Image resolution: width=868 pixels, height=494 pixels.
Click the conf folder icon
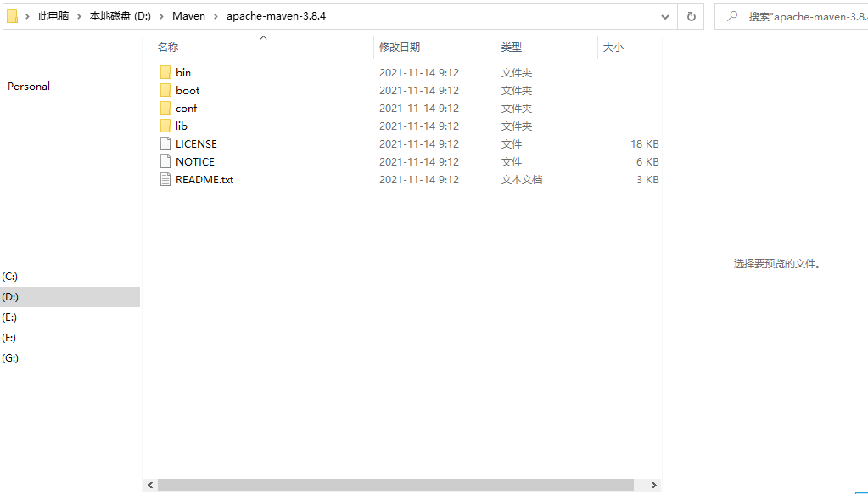(x=165, y=108)
